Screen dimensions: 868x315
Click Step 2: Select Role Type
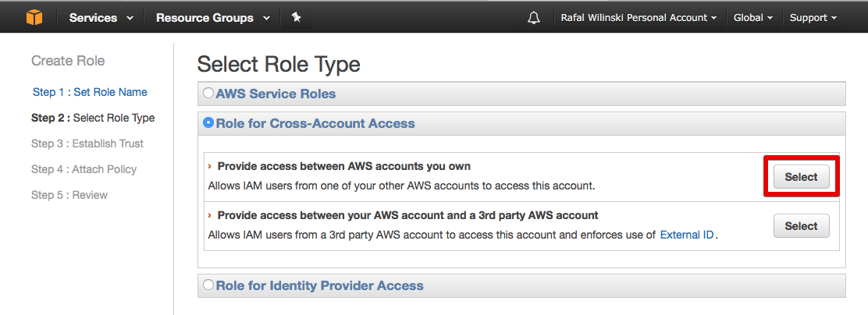click(x=93, y=118)
